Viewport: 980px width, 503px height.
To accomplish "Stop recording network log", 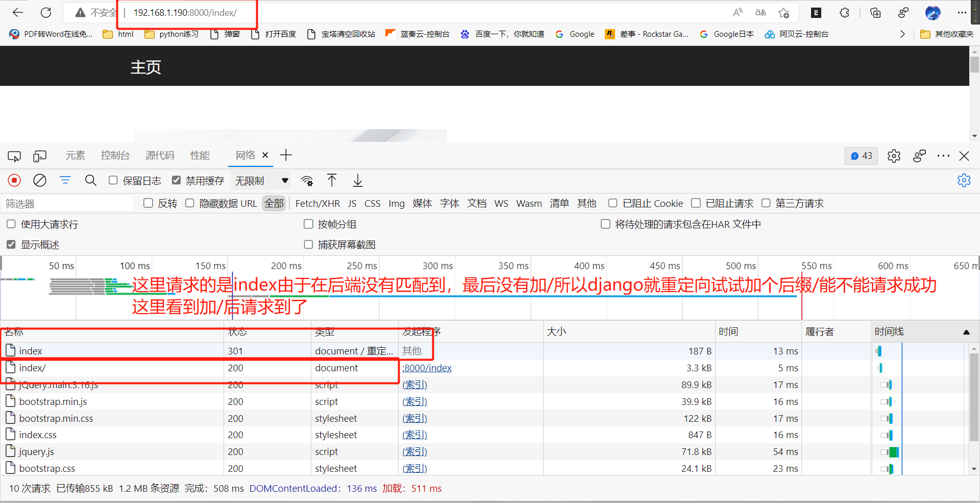I will point(14,180).
